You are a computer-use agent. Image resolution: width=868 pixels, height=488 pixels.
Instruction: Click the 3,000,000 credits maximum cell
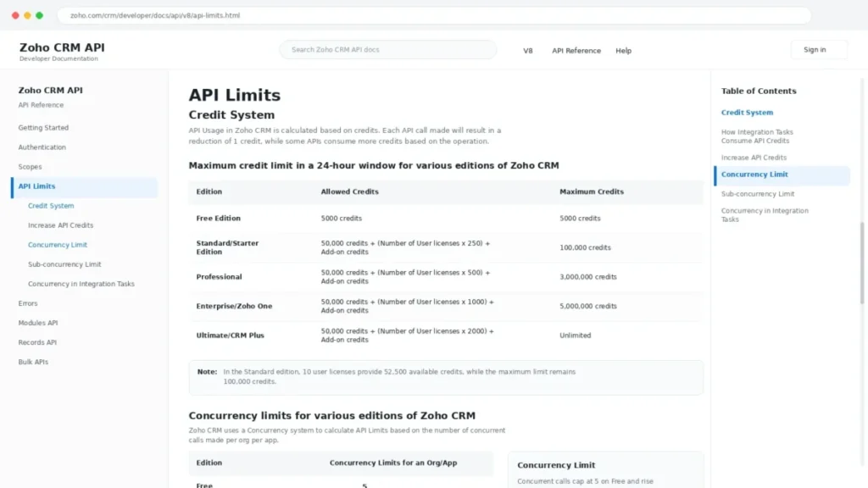(588, 277)
